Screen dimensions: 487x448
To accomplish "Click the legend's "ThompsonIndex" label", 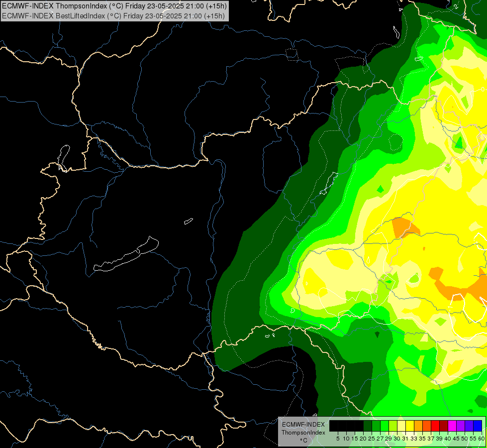I will point(303,433).
